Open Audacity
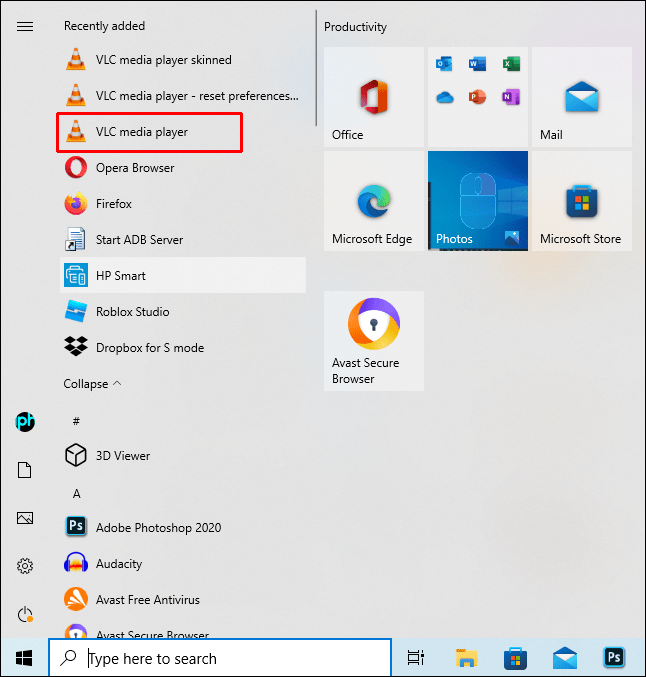646x677 pixels. [183, 563]
